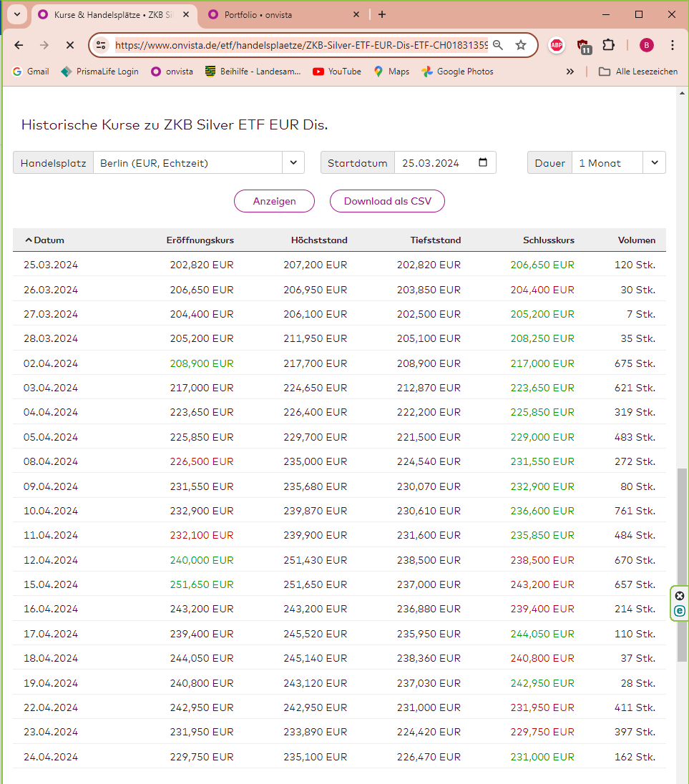
Task: Expand the tab search dropdown arrow
Action: tap(17, 14)
